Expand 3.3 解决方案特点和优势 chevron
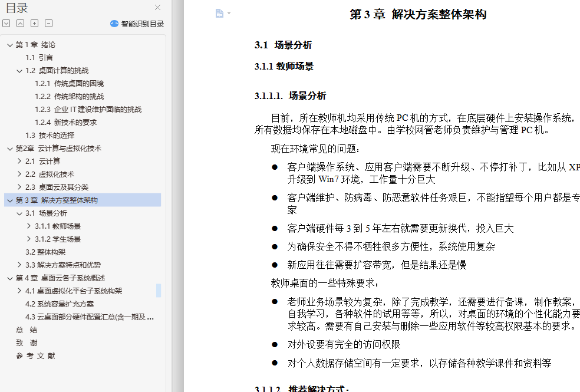Viewport: 580px width, 392px height. (19, 265)
